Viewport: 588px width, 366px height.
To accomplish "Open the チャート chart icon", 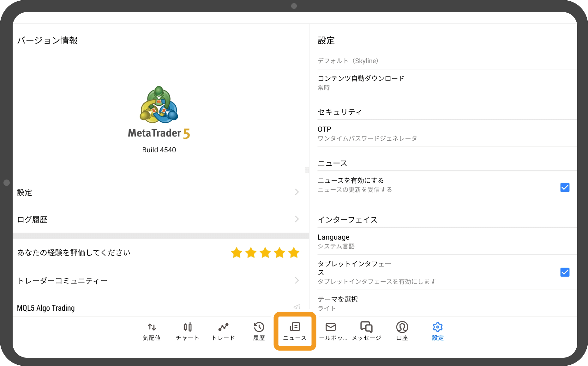I will click(187, 331).
